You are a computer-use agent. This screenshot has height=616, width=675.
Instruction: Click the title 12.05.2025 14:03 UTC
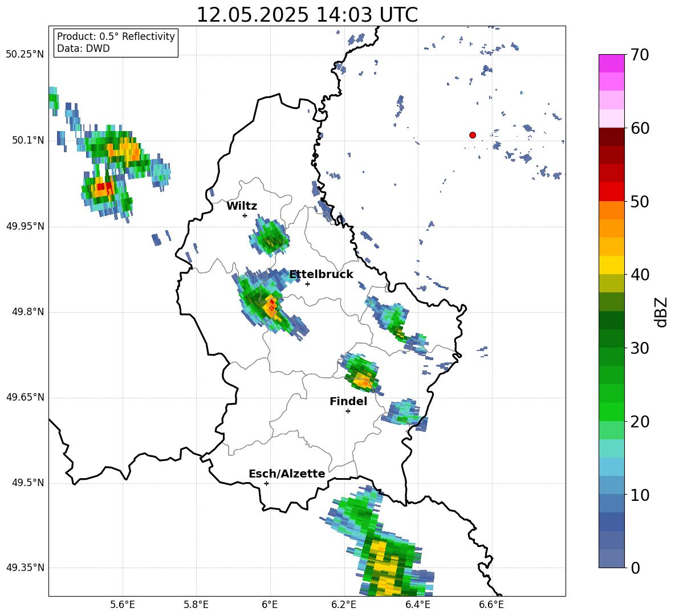pyautogui.click(x=307, y=15)
